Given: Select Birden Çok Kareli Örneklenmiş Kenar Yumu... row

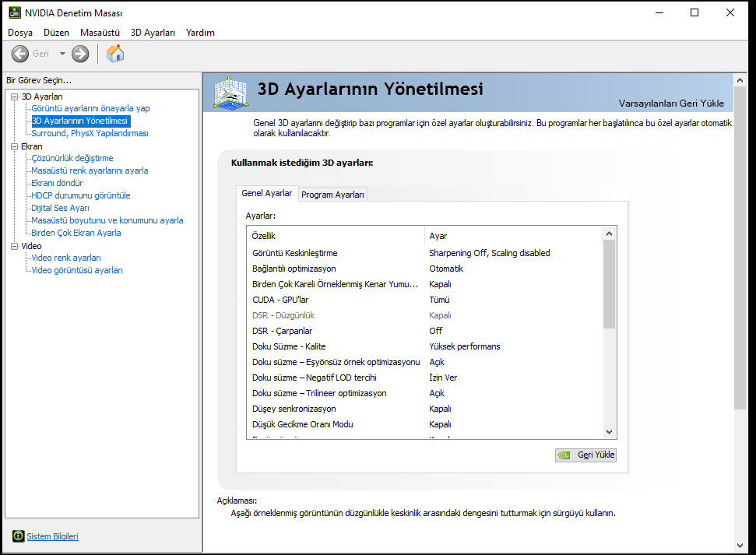Looking at the screenshot, I should coord(424,284).
